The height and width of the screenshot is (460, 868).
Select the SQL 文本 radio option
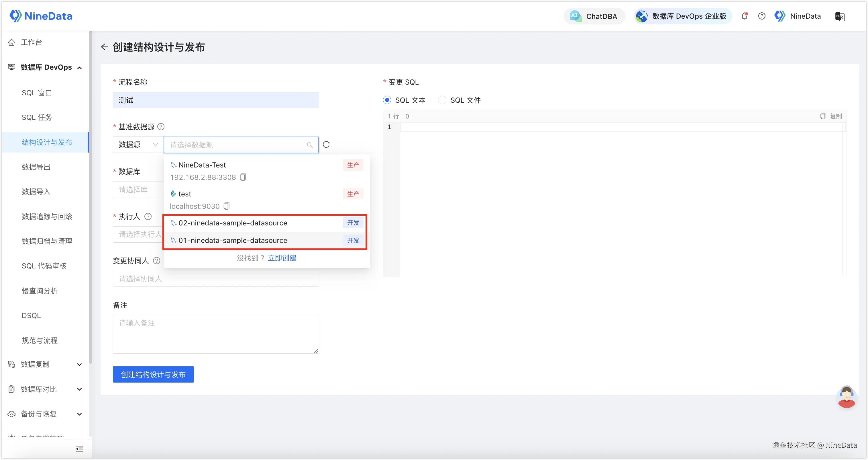[387, 100]
